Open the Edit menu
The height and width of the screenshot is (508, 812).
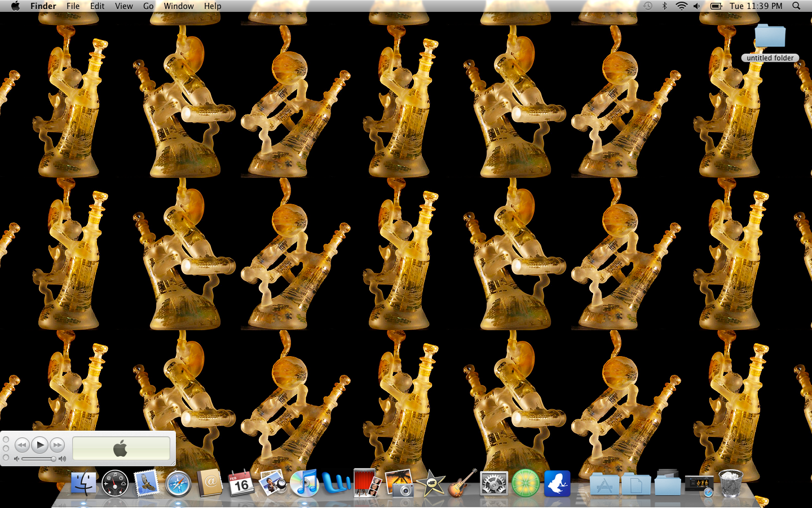(x=98, y=6)
